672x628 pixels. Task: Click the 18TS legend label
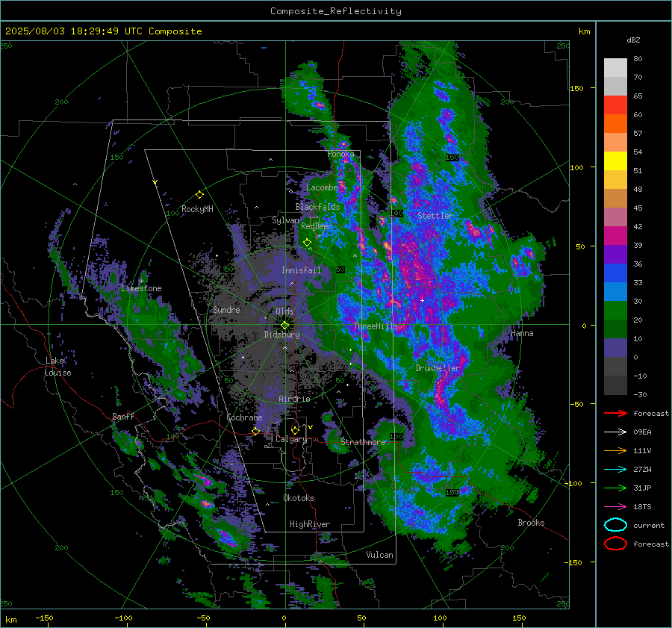(x=642, y=507)
